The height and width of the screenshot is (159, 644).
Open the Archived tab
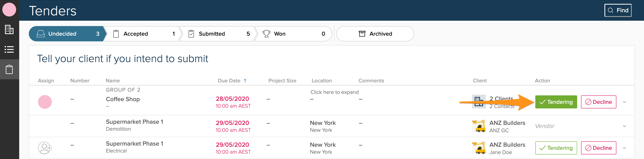point(375,34)
